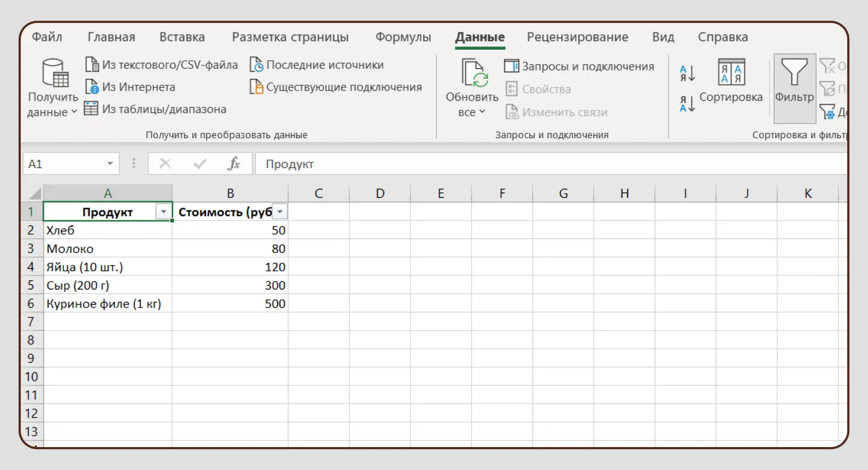Click the formula bar options dots

(133, 163)
